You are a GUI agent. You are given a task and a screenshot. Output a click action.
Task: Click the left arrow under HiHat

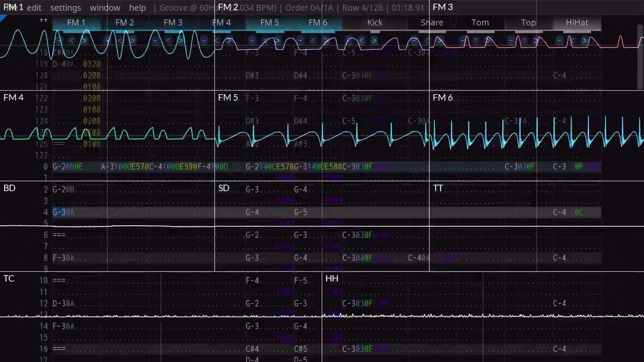click(572, 40)
